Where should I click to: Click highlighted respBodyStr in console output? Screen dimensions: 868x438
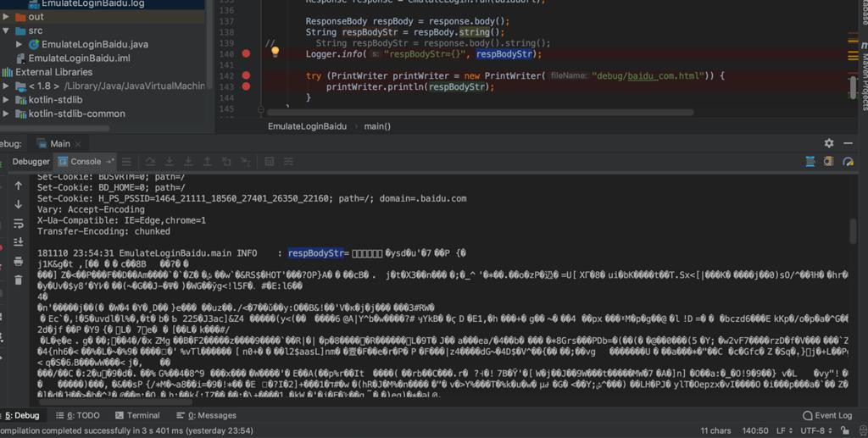coord(315,252)
